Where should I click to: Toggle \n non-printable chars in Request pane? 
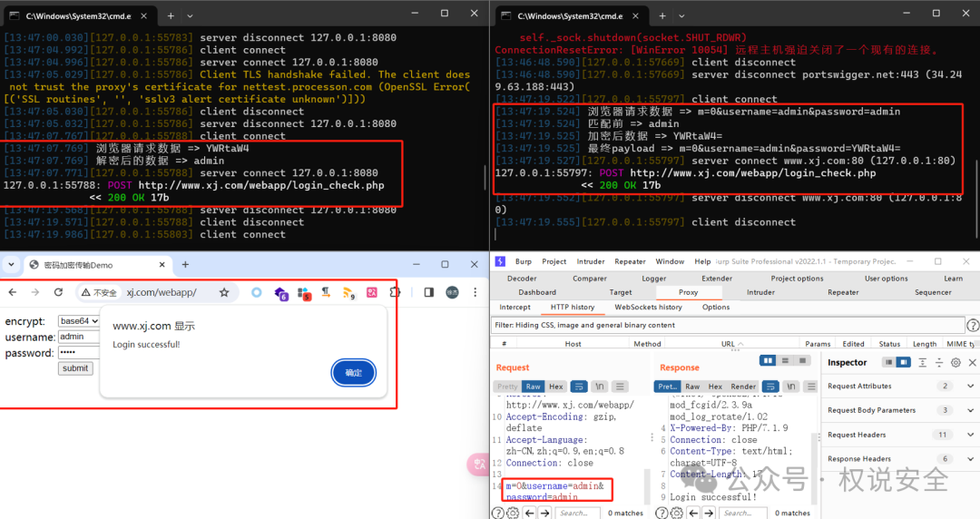(x=600, y=387)
